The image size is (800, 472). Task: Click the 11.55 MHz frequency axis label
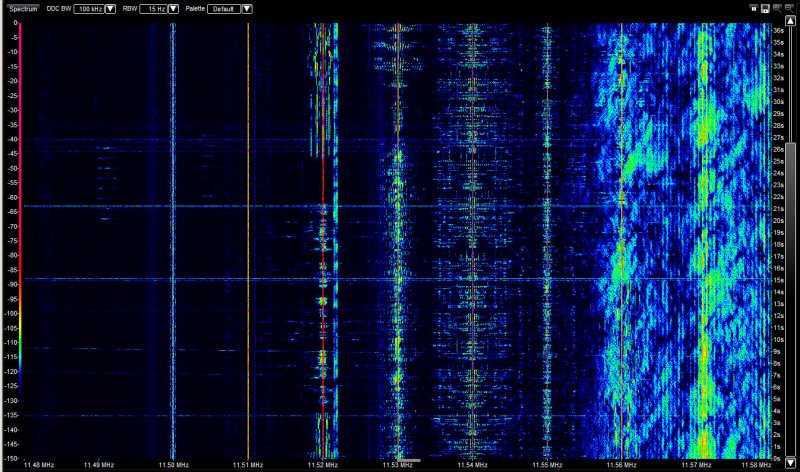coord(547,465)
